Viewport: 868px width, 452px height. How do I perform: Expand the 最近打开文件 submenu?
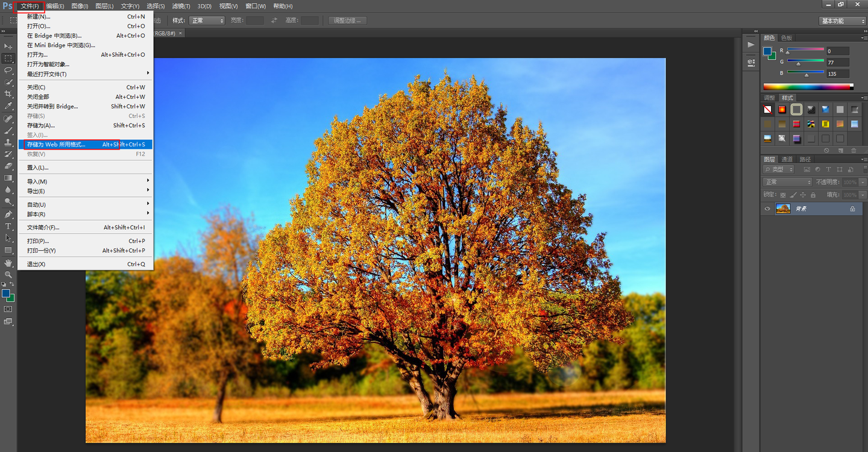click(x=86, y=74)
